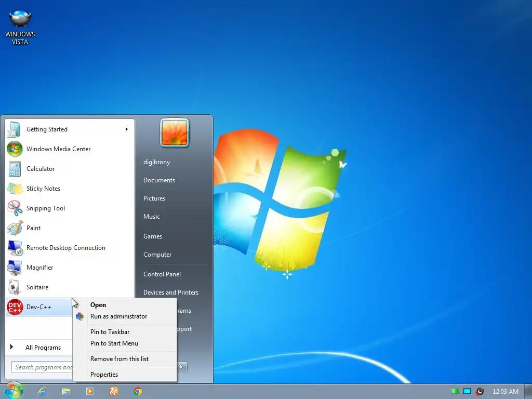Open Games from the Start menu
The image size is (532, 399).
click(x=152, y=236)
